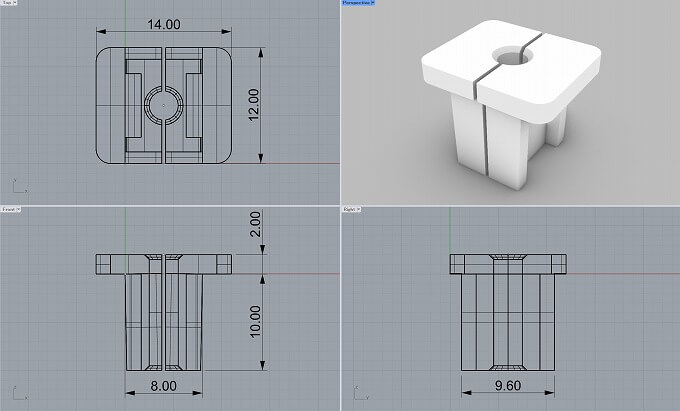
Task: Click the Perspective viewport title label
Action: click(x=355, y=4)
